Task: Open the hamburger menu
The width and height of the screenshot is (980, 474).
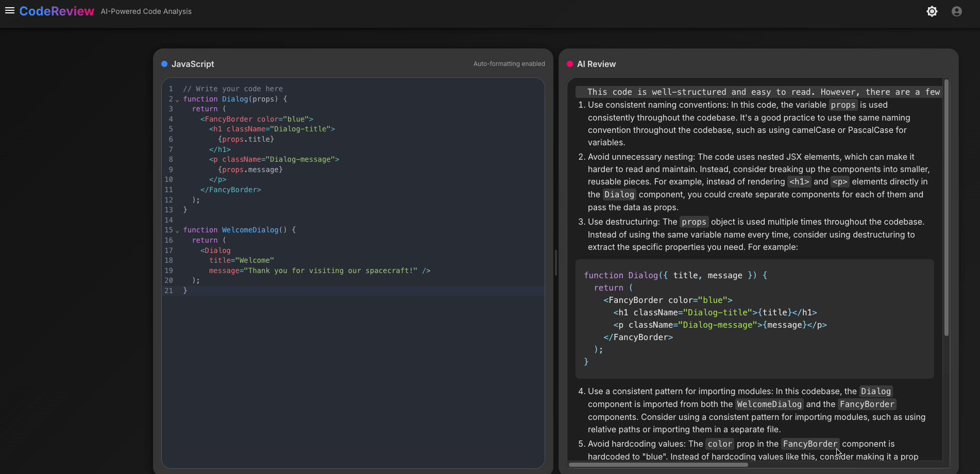Action: click(x=9, y=11)
